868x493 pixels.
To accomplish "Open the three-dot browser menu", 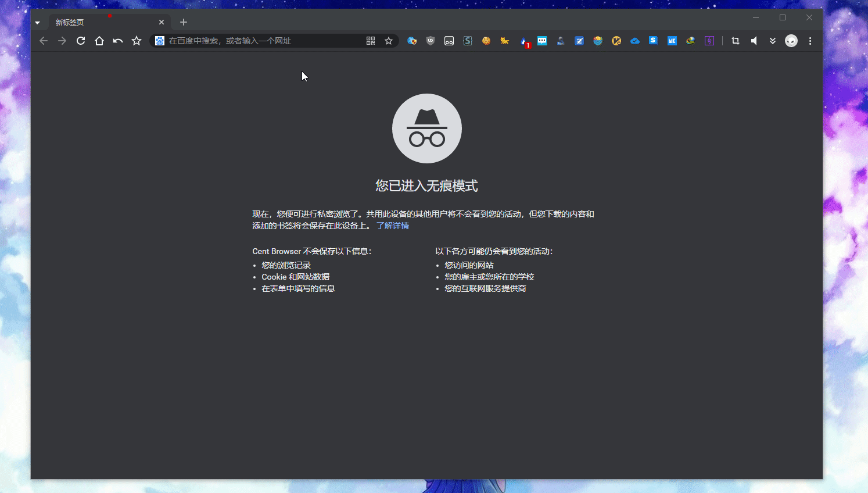I will click(810, 41).
